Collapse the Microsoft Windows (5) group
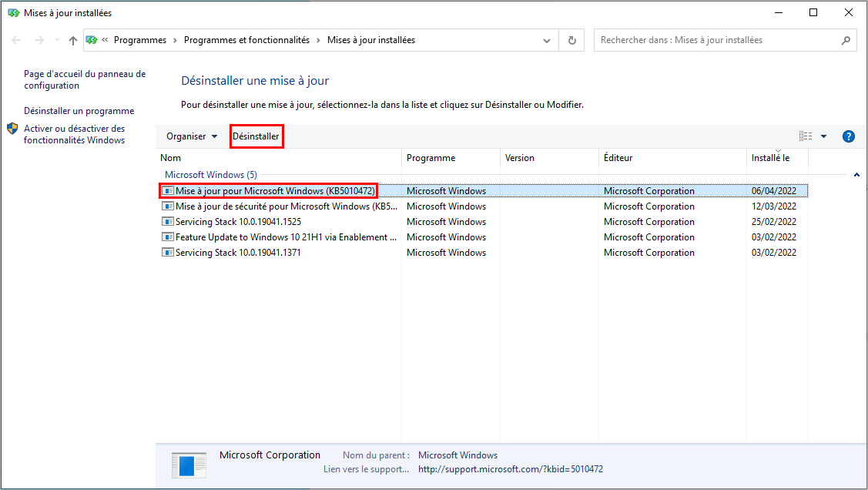The width and height of the screenshot is (868, 490). pyautogui.click(x=856, y=175)
